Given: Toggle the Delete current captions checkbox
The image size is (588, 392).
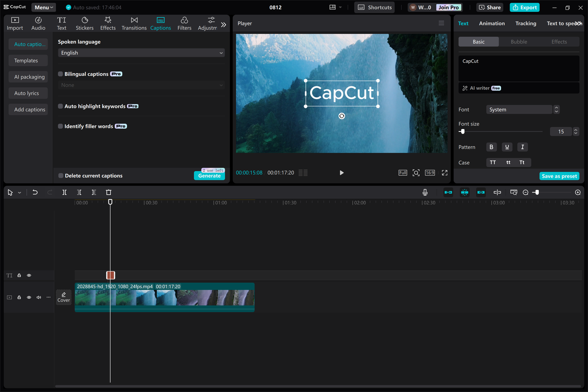Looking at the screenshot, I should point(60,176).
